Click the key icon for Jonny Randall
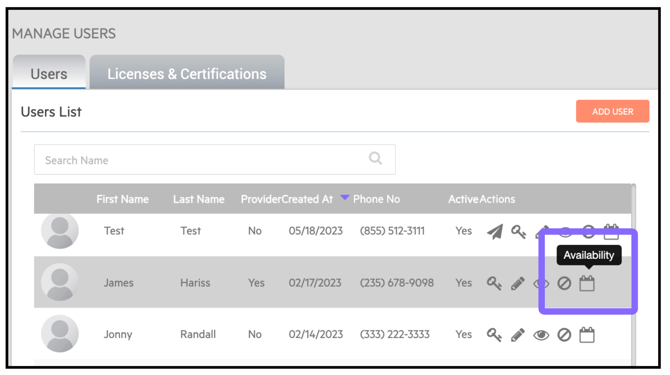Viewport: 670px width, 375px height. coord(494,335)
